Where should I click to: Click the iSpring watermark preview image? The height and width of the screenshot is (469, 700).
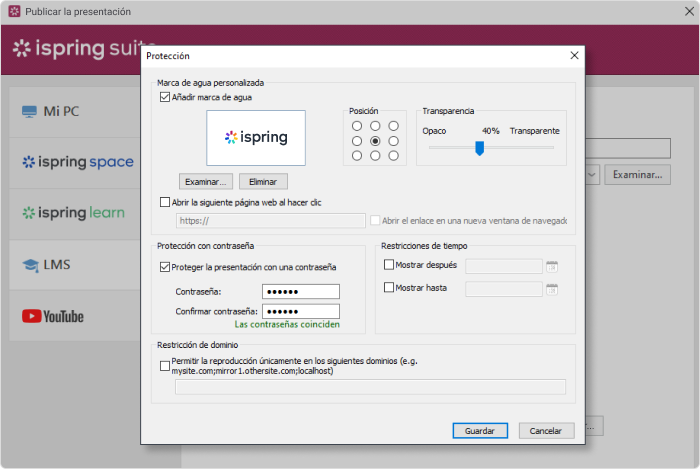256,138
